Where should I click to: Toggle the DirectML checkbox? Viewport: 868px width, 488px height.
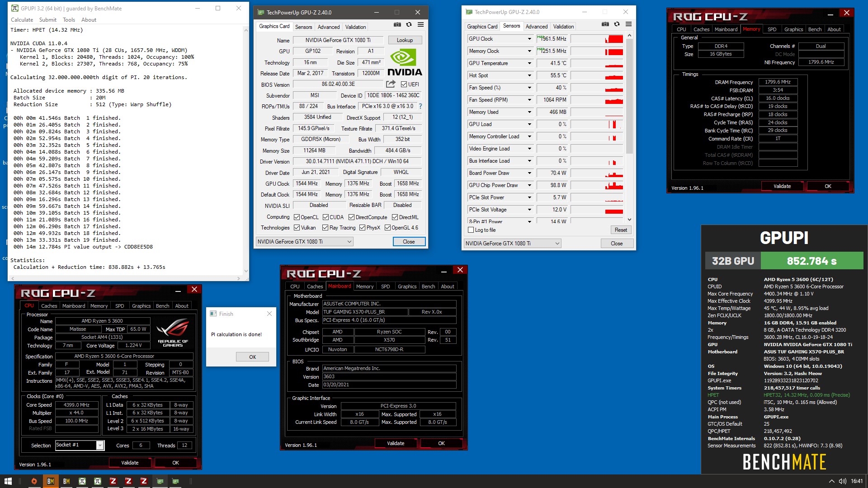click(395, 217)
